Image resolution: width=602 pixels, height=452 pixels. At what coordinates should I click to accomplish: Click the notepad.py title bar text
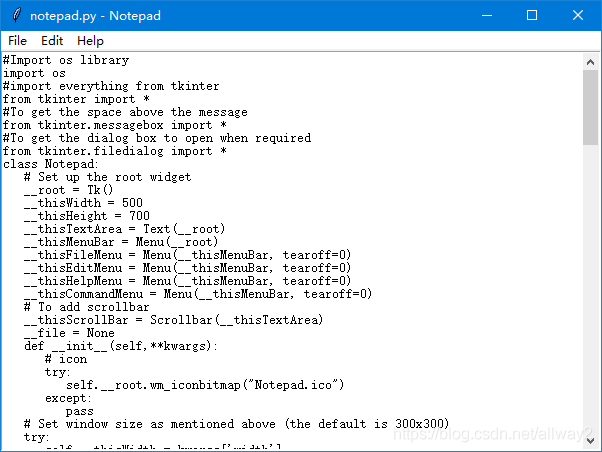click(95, 16)
